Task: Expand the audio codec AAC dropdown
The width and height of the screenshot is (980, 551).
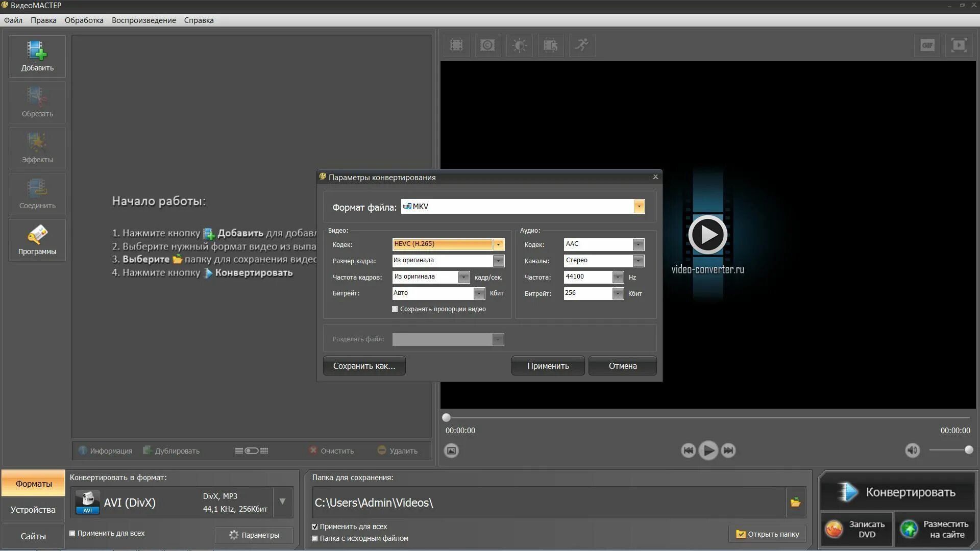Action: (x=638, y=244)
